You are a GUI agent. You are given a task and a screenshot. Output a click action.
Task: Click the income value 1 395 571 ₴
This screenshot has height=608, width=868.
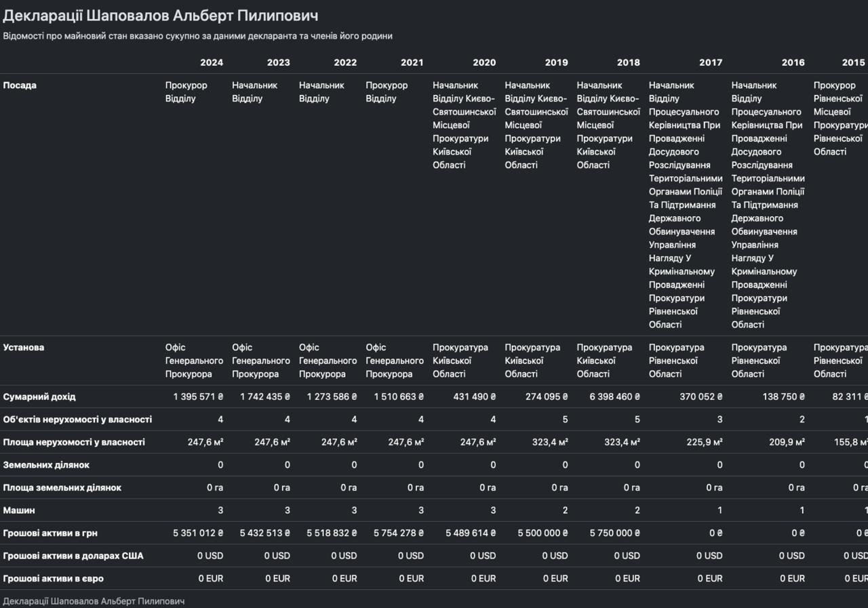tap(198, 397)
